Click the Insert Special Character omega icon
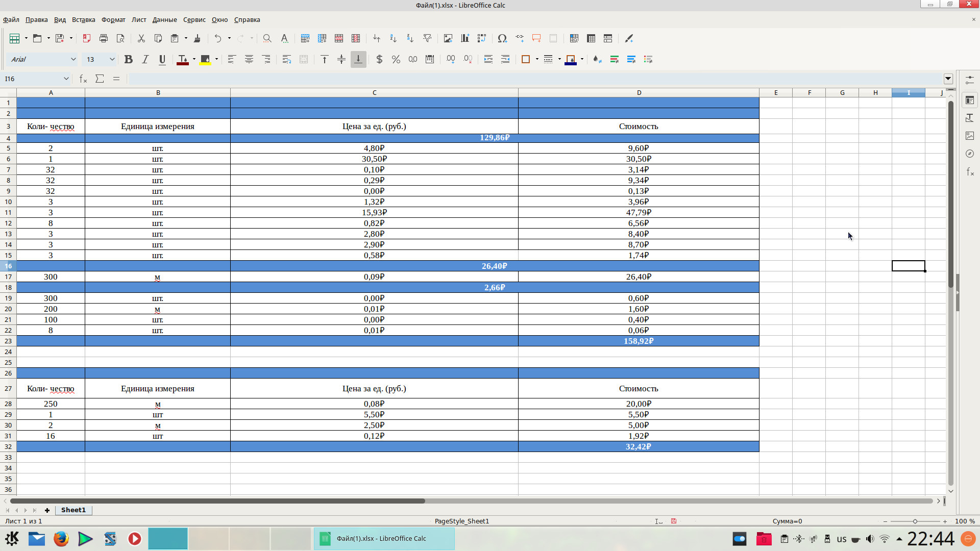Screen dimensions: 980x551 coord(502,38)
